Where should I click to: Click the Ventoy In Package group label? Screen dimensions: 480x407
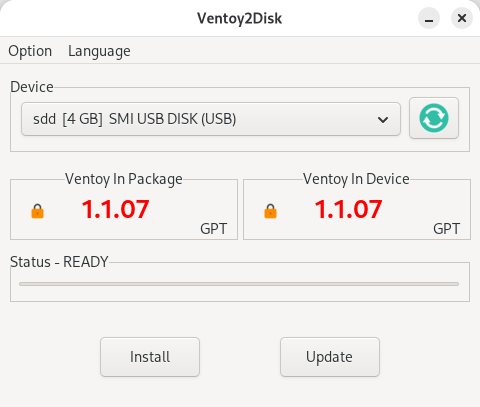(124, 179)
